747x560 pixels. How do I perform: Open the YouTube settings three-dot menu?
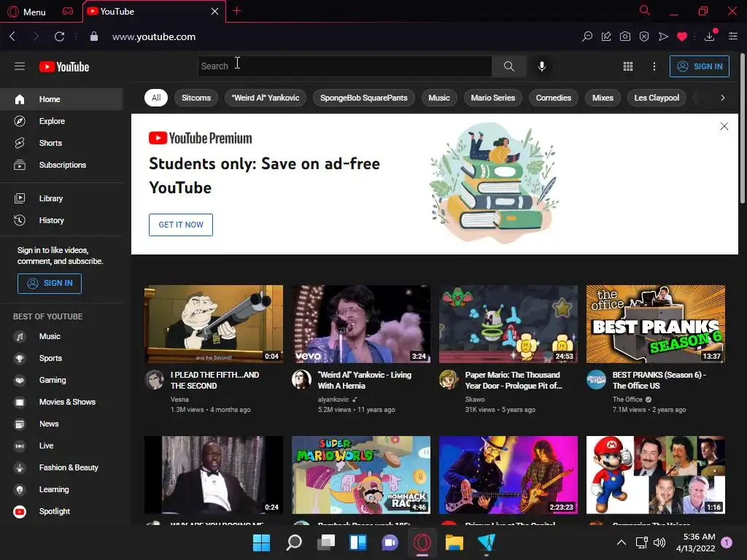pyautogui.click(x=654, y=66)
